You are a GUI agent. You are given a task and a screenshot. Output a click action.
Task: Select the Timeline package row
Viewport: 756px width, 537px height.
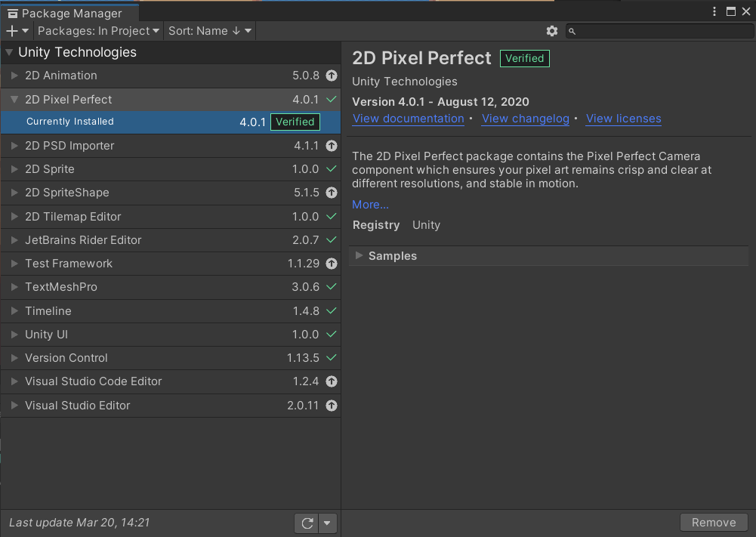click(170, 311)
